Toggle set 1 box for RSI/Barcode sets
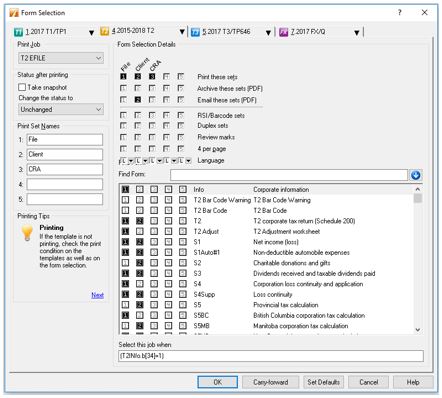The height and width of the screenshot is (398, 442). pos(123,115)
